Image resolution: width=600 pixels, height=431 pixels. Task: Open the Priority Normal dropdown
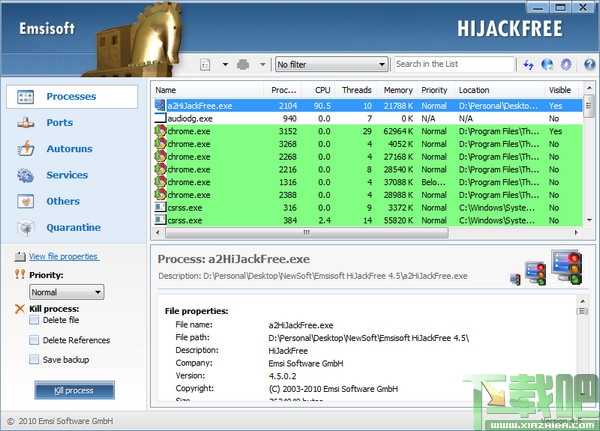pos(67,292)
